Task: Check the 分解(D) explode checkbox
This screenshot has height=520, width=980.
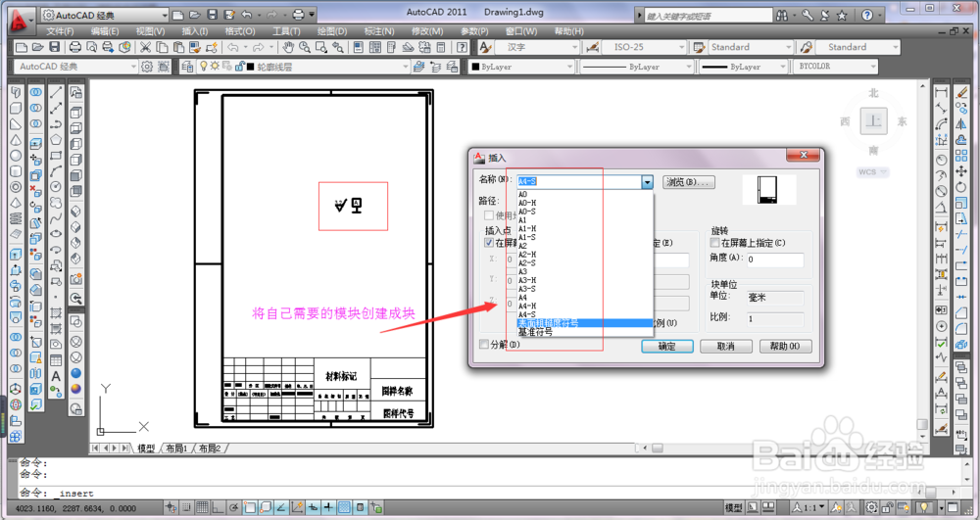Action: [484, 344]
